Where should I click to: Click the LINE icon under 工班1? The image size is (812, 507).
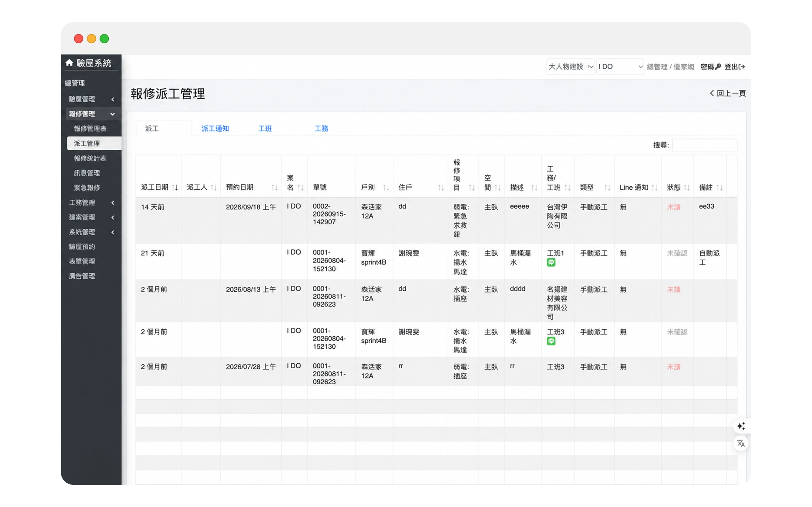(x=551, y=263)
